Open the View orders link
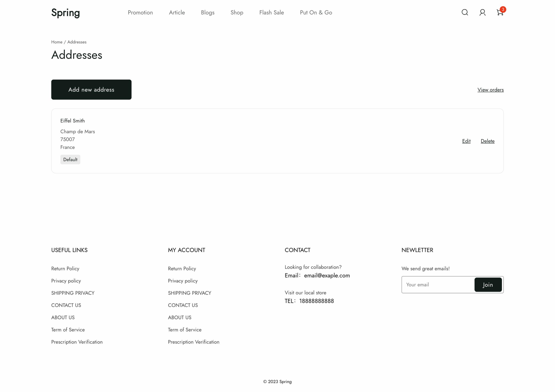This screenshot has height=392, width=555. (490, 90)
